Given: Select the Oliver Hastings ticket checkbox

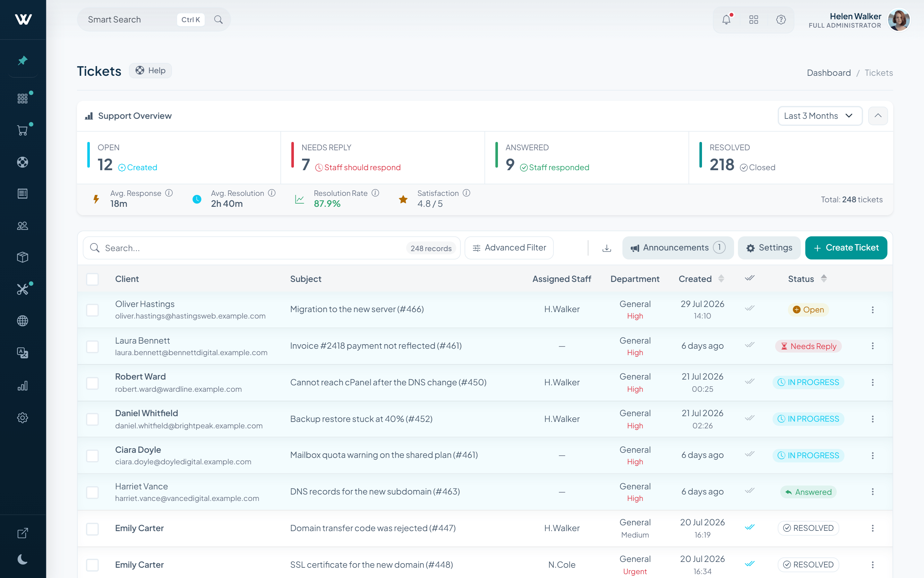Looking at the screenshot, I should (92, 310).
